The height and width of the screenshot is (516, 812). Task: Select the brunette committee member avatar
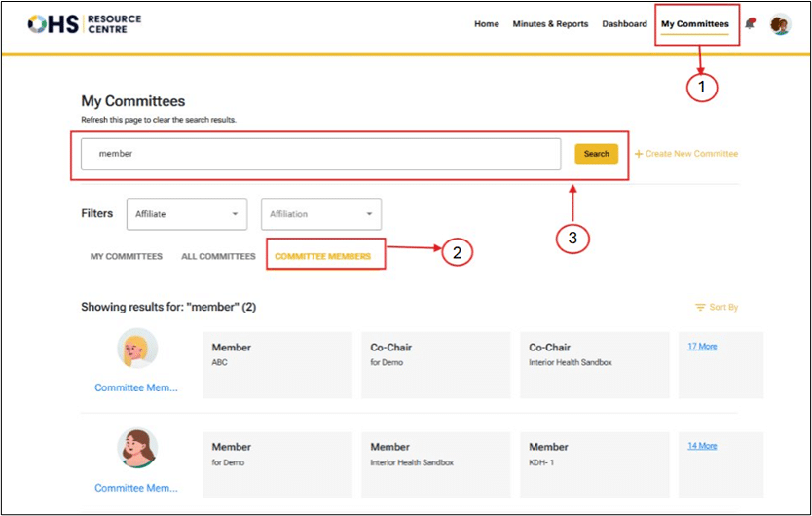click(x=137, y=449)
